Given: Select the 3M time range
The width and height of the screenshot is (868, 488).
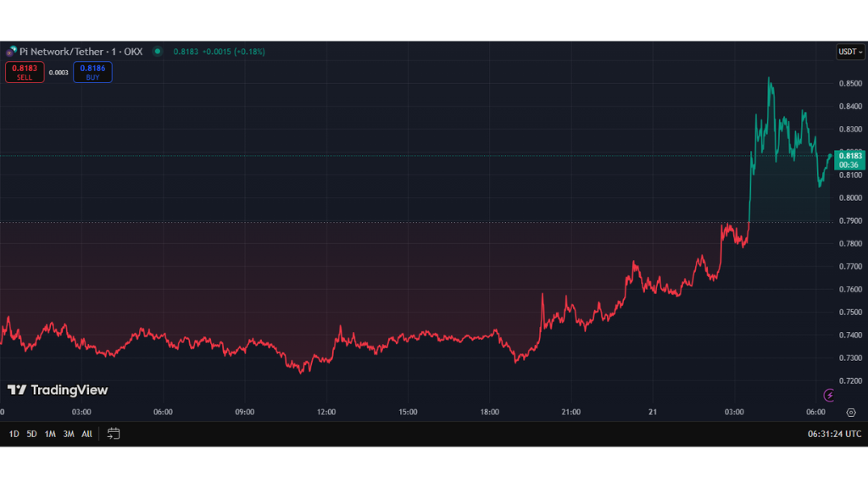Looking at the screenshot, I should [x=69, y=435].
